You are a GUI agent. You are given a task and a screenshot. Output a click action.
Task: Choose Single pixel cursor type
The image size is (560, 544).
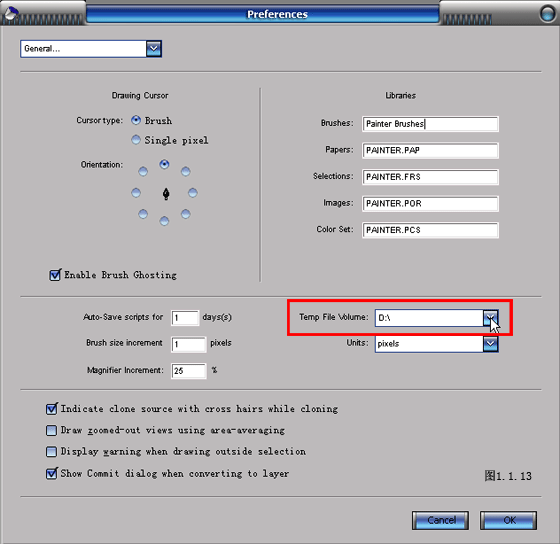[136, 140]
